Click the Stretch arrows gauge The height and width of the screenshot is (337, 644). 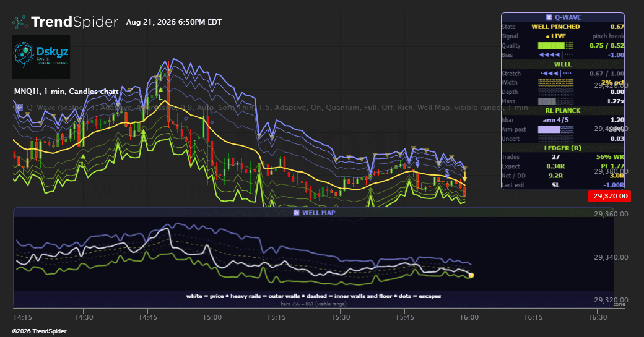click(555, 74)
